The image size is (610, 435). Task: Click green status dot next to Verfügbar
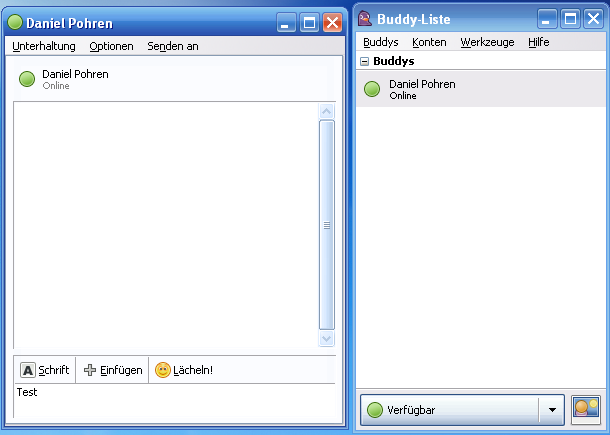tap(375, 410)
